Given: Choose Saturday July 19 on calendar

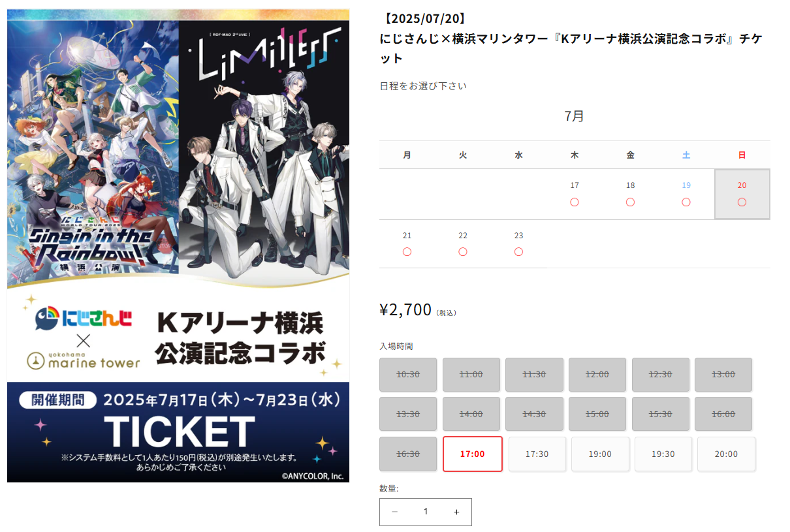Looking at the screenshot, I should (x=686, y=194).
